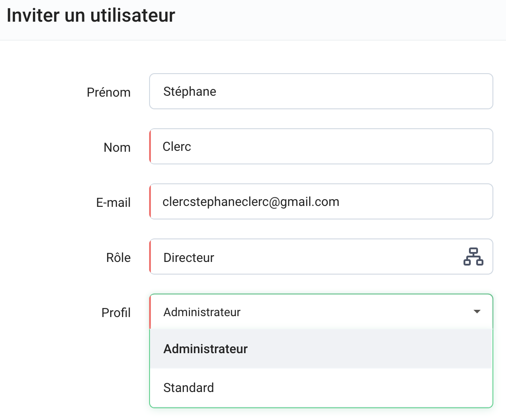Click the red required marker on Nom field
This screenshot has height=420, width=506.
(150, 147)
